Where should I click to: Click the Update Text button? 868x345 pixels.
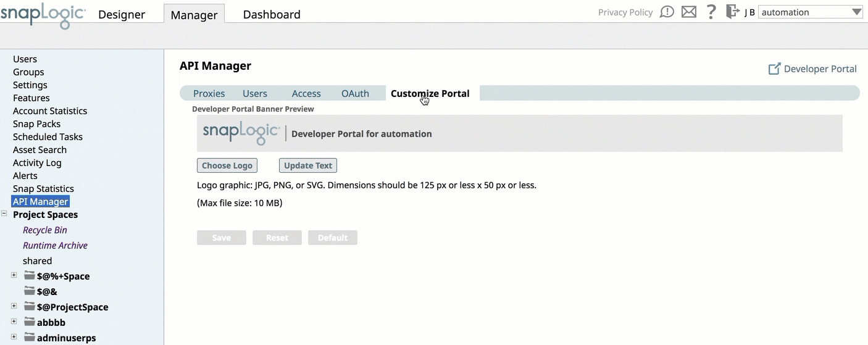(308, 165)
